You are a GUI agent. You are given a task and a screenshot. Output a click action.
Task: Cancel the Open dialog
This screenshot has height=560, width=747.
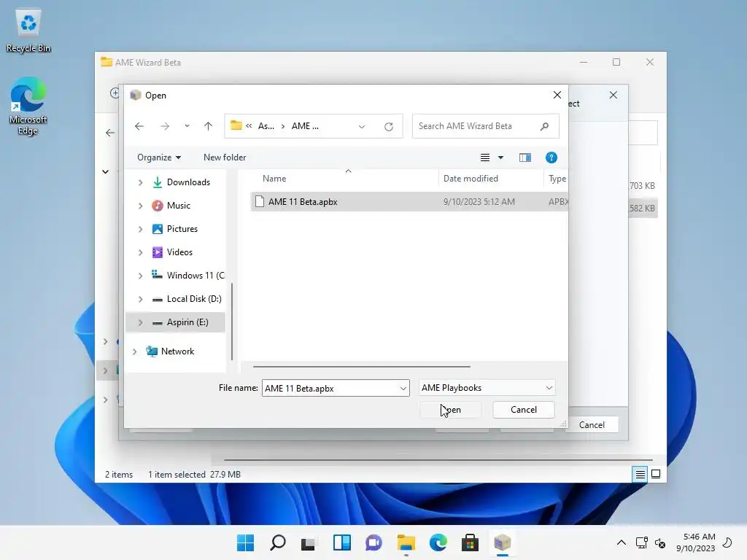524,410
